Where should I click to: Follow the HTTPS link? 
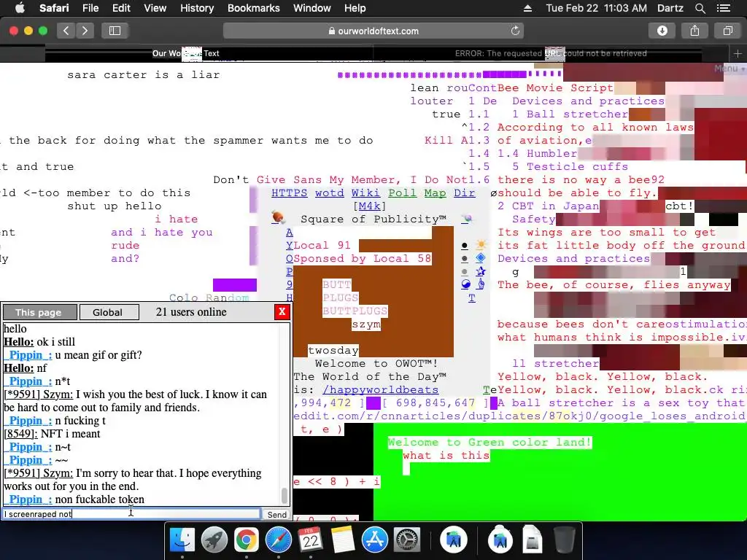289,192
